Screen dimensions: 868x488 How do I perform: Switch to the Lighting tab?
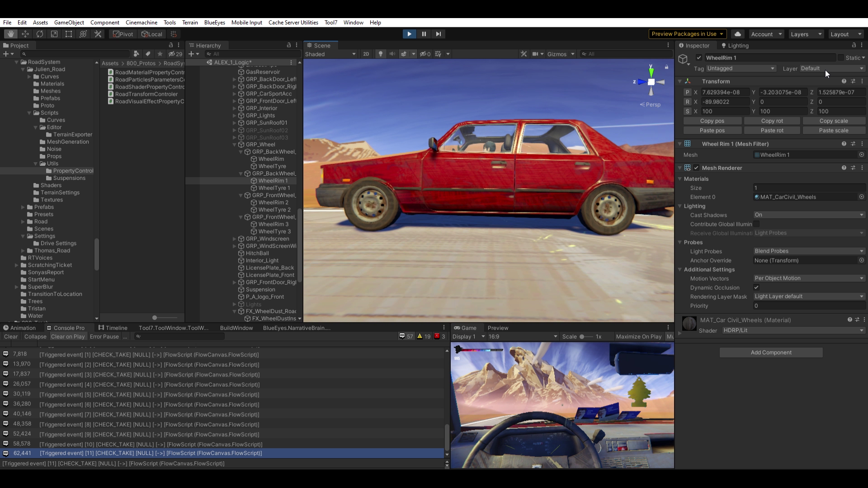735,45
